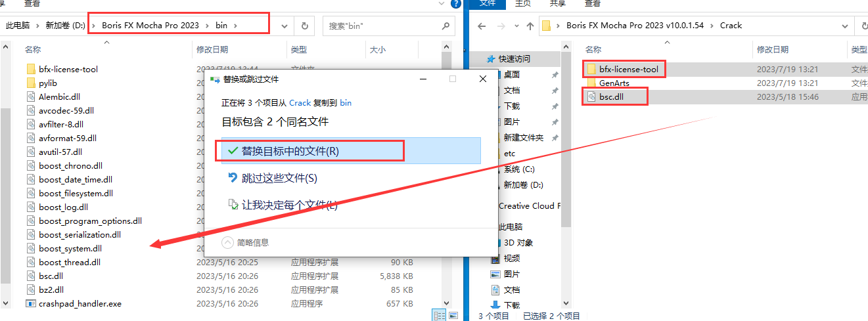The width and height of the screenshot is (868, 321).
Task: Click folder icon in Crack window address bar
Action: pos(545,26)
